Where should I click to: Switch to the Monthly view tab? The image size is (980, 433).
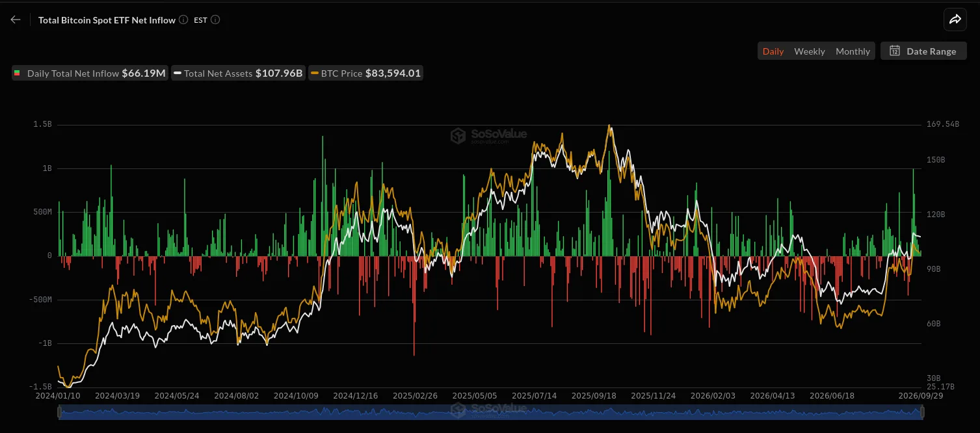tap(853, 51)
